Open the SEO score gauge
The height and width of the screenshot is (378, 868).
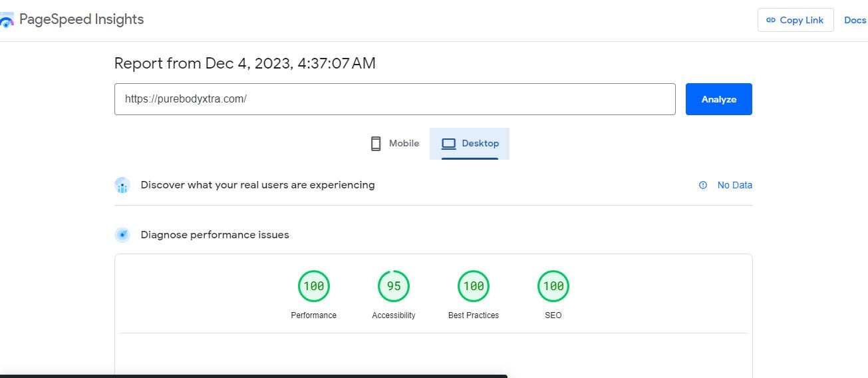[553, 286]
